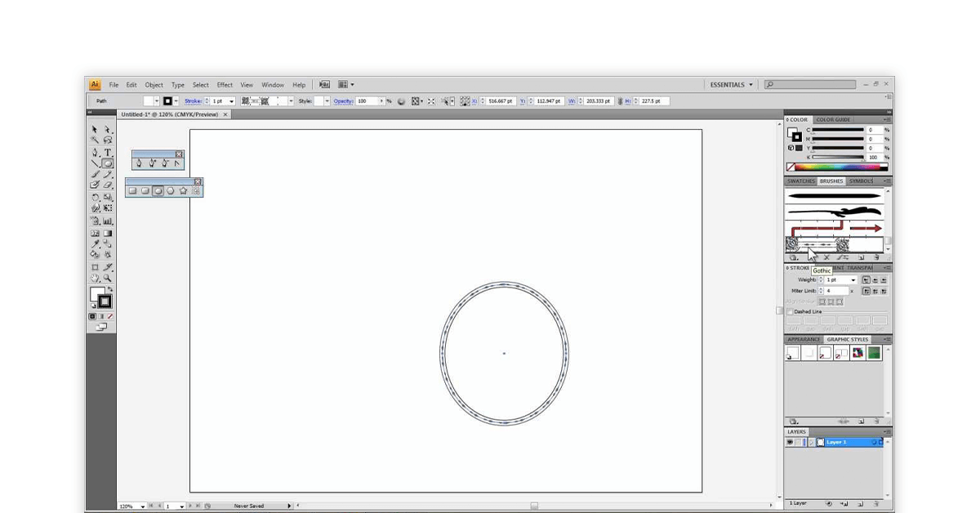Select the Paintbrush tool
This screenshot has height=513, width=980.
(94, 174)
